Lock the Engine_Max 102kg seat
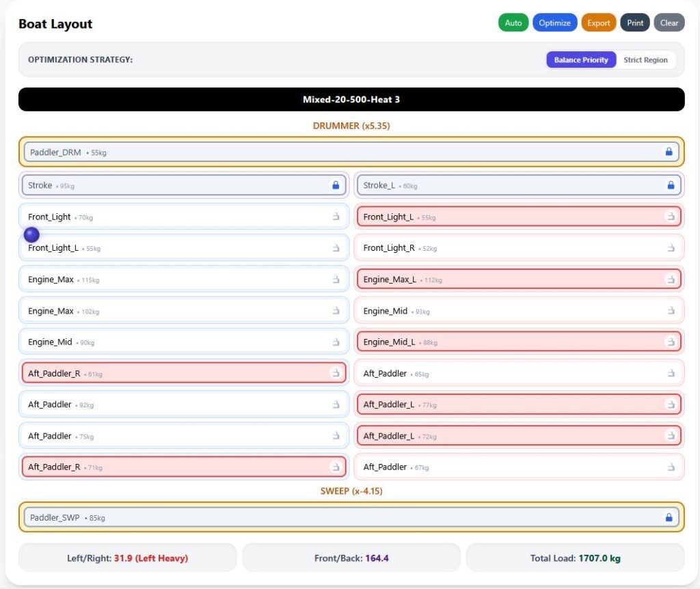The height and width of the screenshot is (589, 700). (x=336, y=311)
